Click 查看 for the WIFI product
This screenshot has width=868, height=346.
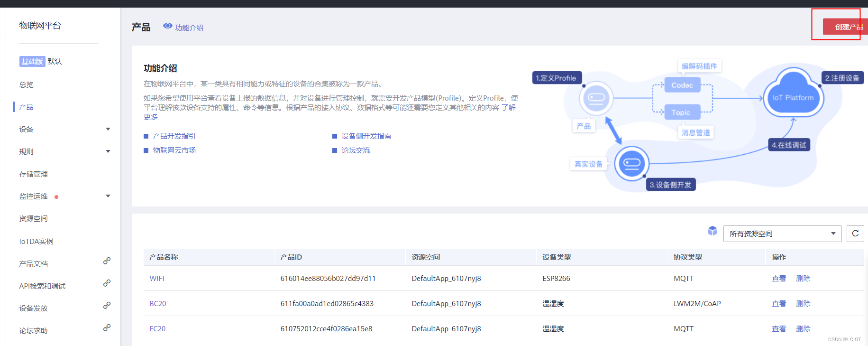tap(779, 278)
